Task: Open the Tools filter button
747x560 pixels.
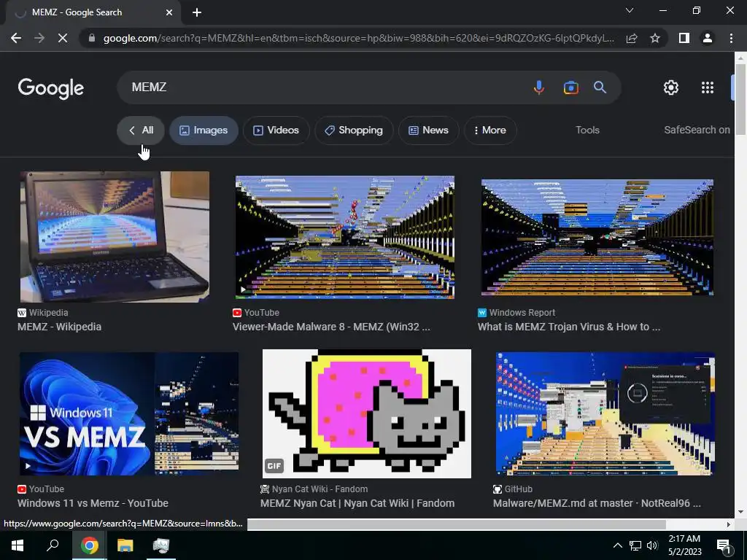Action: (x=587, y=130)
